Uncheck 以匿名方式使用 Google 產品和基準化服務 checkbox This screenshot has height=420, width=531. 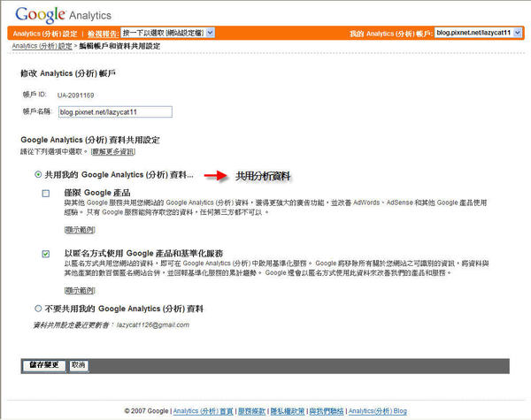46,254
